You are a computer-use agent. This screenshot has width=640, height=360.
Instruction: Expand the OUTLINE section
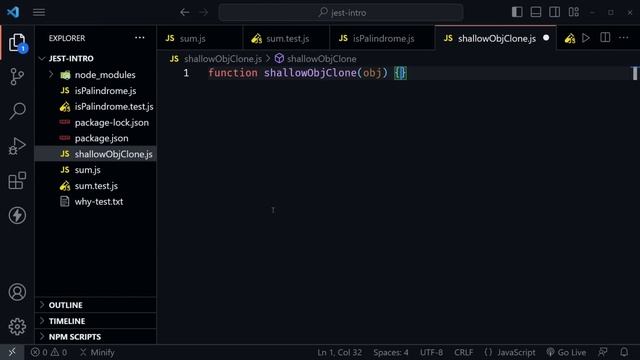(96, 305)
